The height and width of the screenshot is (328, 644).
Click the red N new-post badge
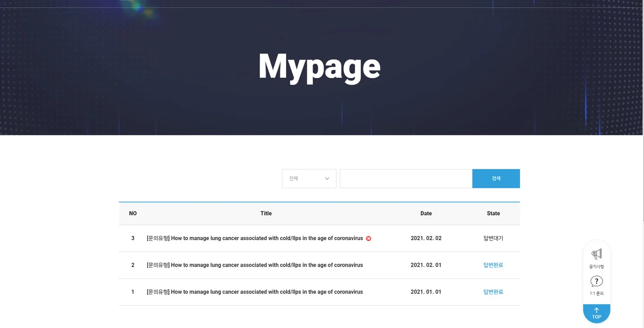click(x=369, y=238)
